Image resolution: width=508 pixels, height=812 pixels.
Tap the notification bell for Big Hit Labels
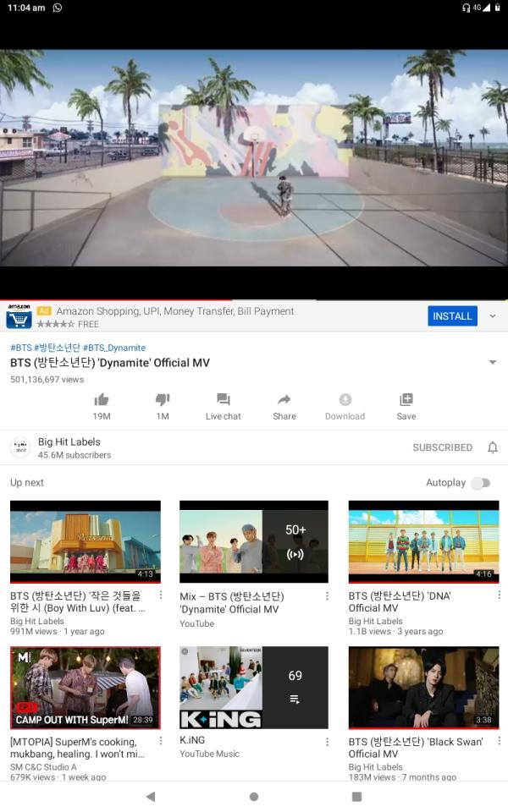point(493,447)
